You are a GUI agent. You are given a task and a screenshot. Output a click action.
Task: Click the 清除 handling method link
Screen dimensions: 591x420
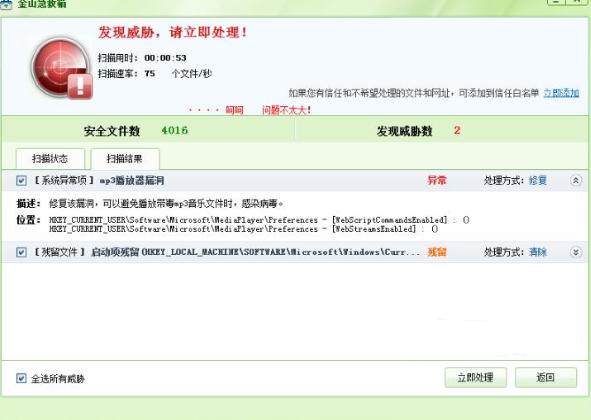[537, 252]
